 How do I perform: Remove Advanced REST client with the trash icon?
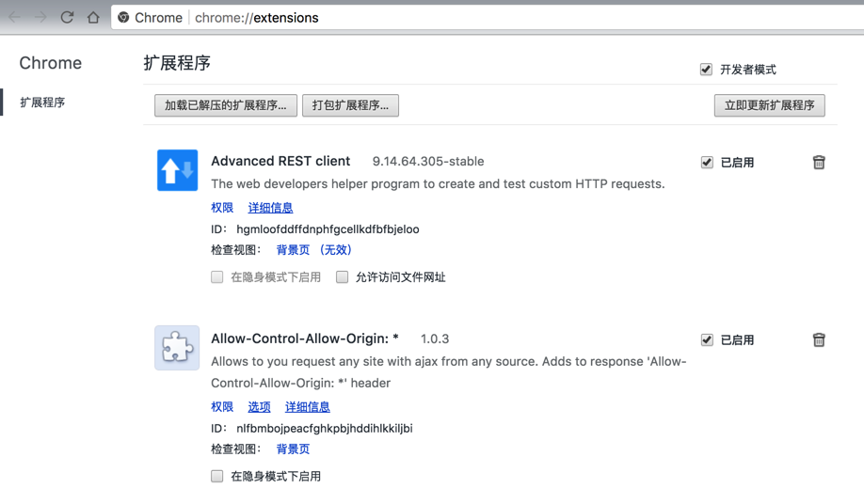click(x=819, y=163)
